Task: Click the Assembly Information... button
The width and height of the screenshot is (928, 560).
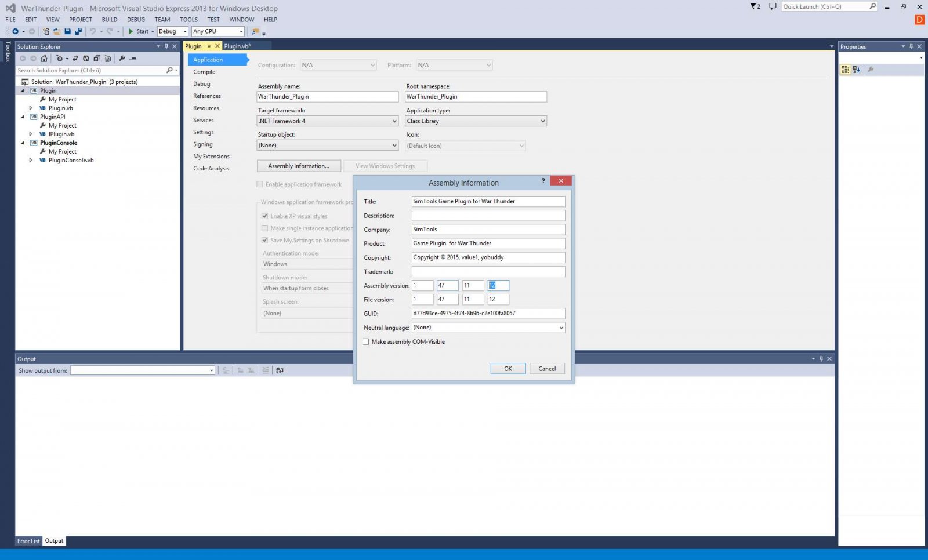Action: tap(299, 166)
